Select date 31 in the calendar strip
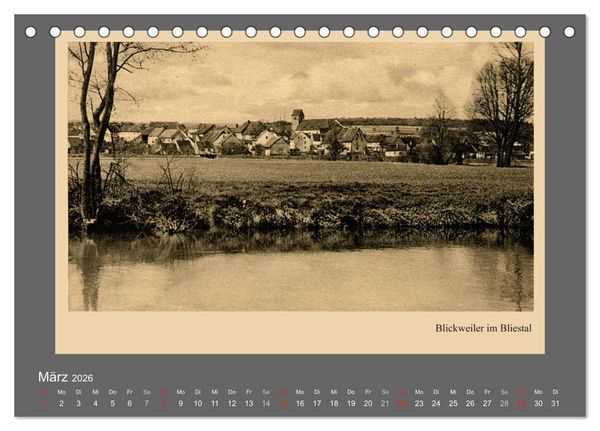The height and width of the screenshot is (431, 600). (x=555, y=403)
